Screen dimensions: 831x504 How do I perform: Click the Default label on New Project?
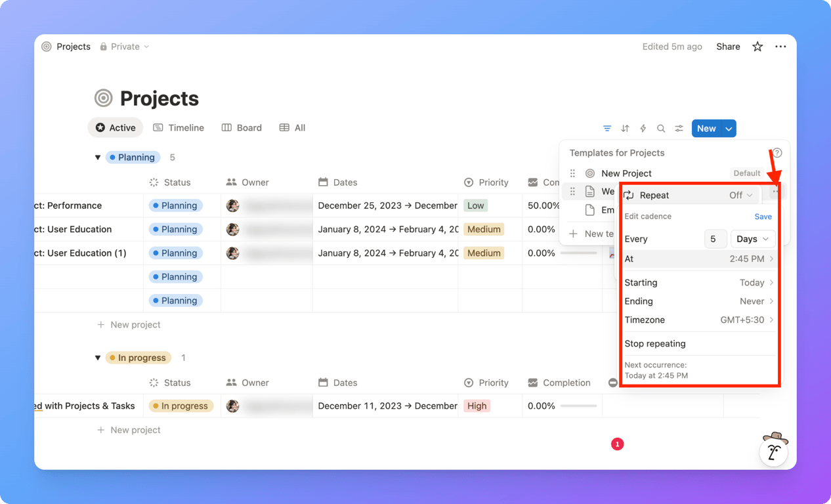(x=747, y=173)
